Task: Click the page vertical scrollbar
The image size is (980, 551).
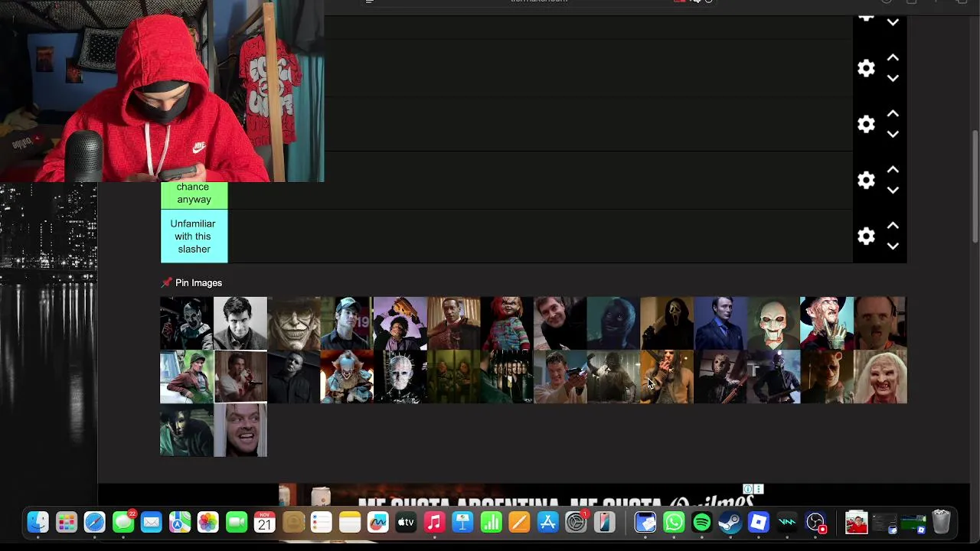Action: pyautogui.click(x=975, y=187)
